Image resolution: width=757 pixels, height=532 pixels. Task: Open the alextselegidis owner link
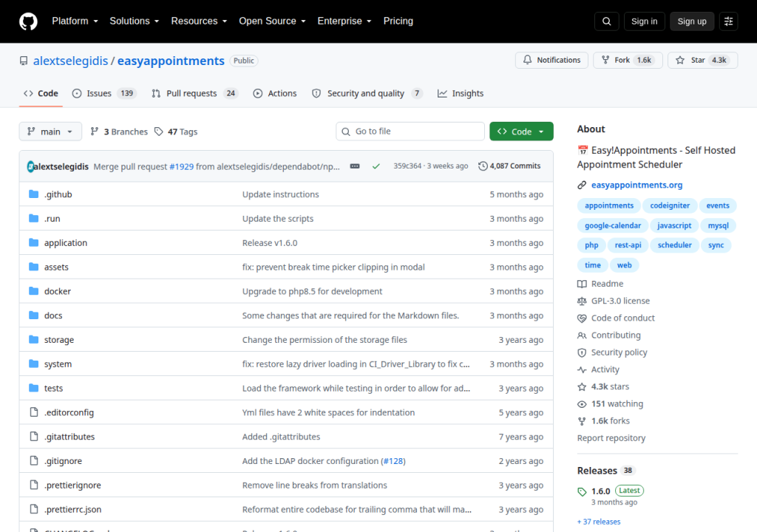pyautogui.click(x=70, y=61)
